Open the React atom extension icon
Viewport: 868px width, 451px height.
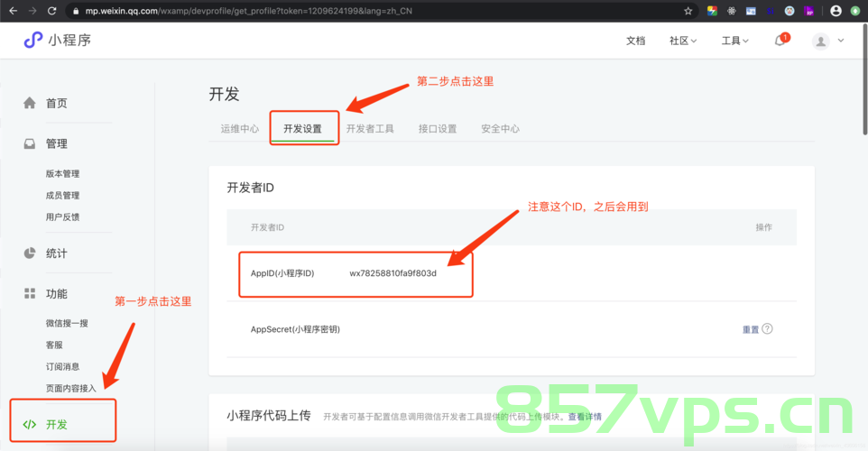731,11
